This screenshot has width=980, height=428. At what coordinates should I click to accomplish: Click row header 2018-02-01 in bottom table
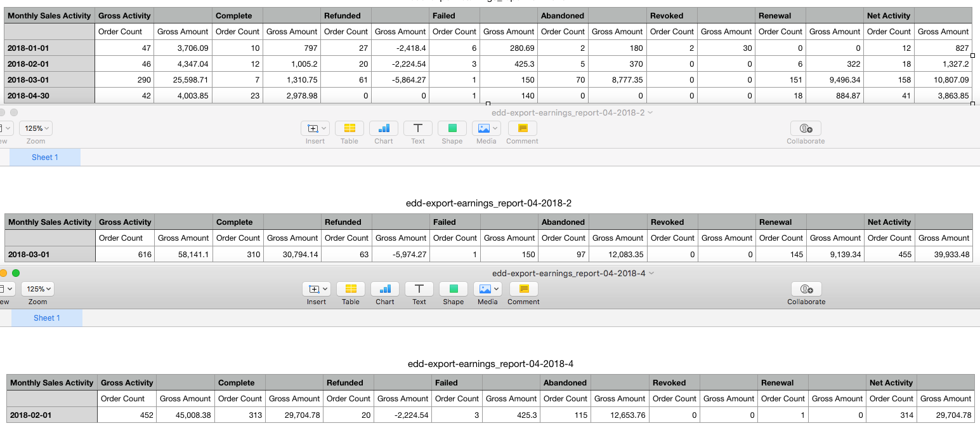[x=52, y=415]
